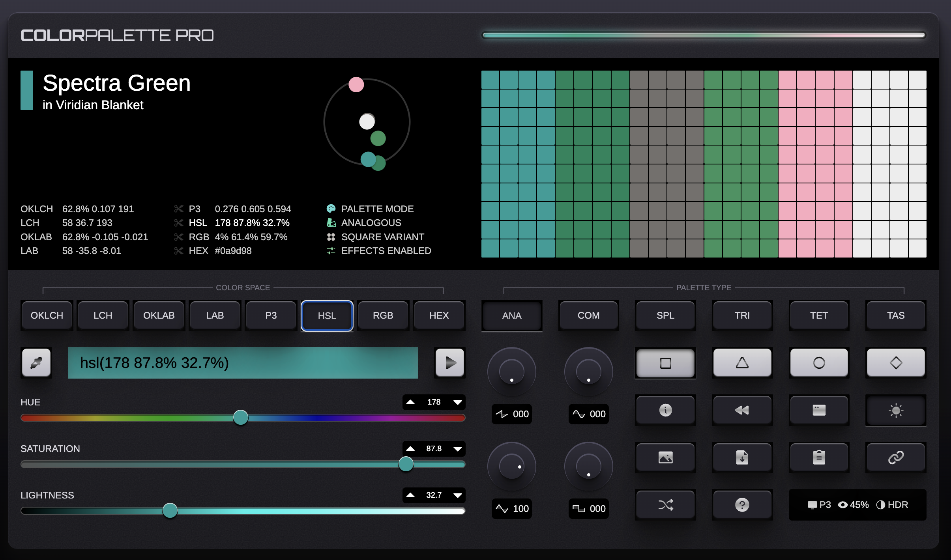The width and height of the screenshot is (951, 560).
Task: Select the COM palette type
Action: pos(588,315)
